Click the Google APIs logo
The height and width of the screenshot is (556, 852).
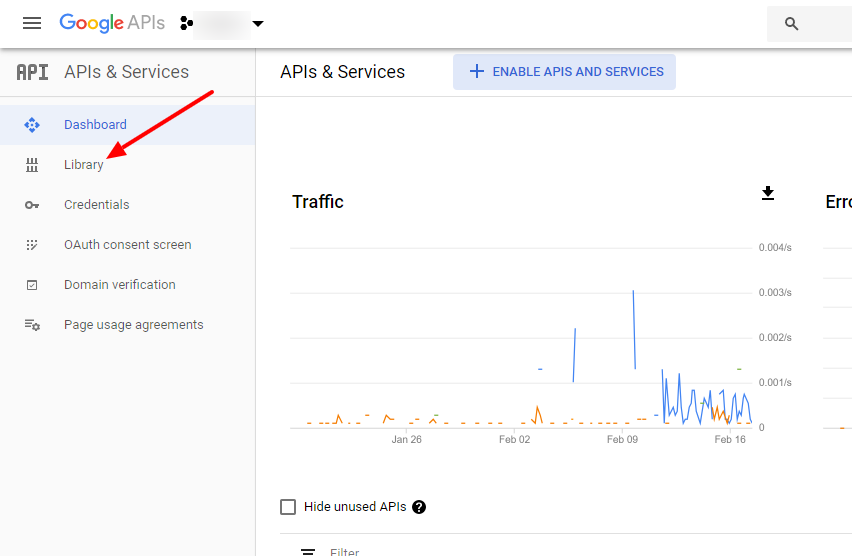tap(111, 23)
